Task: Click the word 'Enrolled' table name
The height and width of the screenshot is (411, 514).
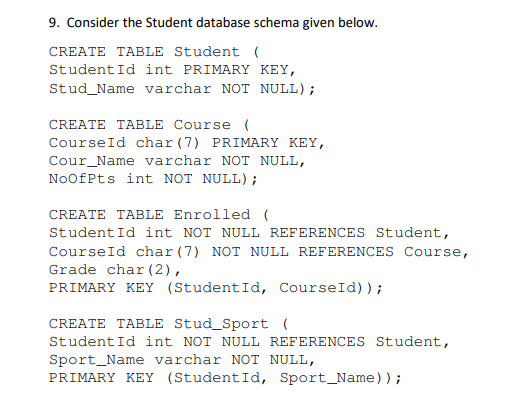Action: pos(212,215)
